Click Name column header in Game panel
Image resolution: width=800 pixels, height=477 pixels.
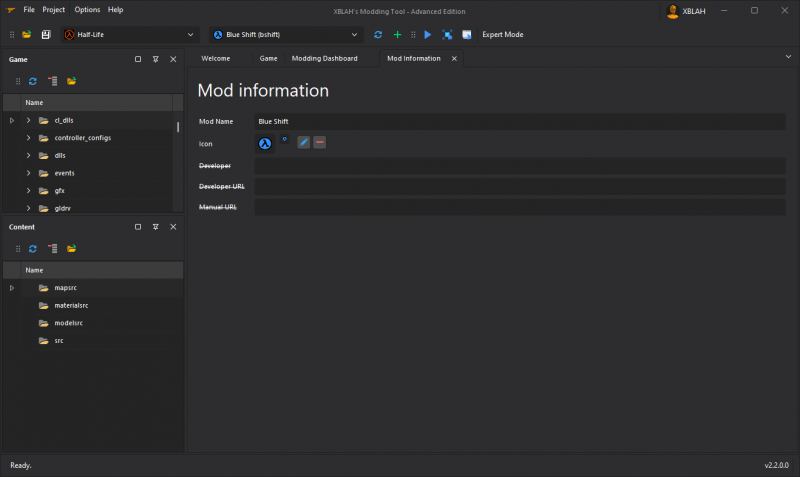coord(96,103)
